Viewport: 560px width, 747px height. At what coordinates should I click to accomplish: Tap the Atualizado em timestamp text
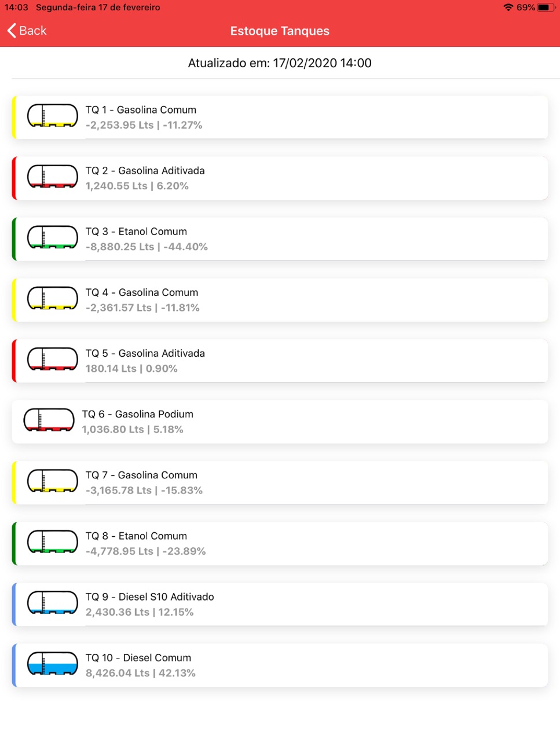(x=280, y=63)
